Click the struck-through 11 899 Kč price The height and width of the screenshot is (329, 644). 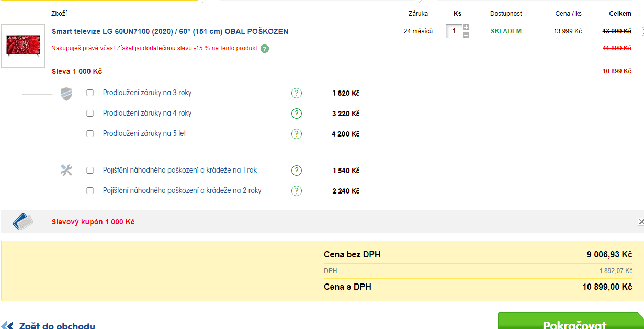tap(617, 48)
